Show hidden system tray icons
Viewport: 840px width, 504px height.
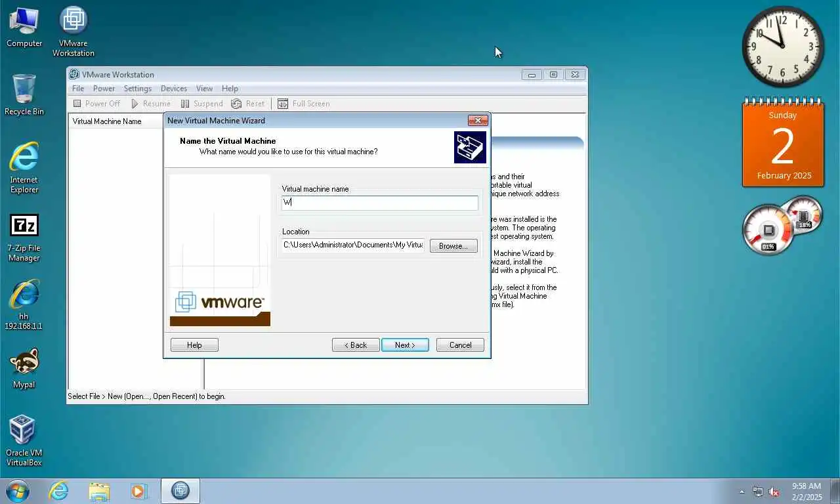pyautogui.click(x=742, y=492)
